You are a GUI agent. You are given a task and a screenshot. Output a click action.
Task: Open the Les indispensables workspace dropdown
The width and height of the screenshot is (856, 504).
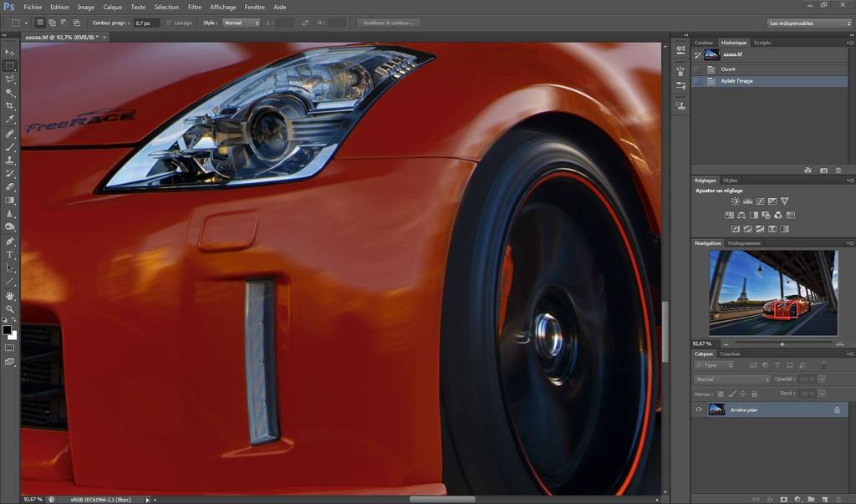point(808,23)
